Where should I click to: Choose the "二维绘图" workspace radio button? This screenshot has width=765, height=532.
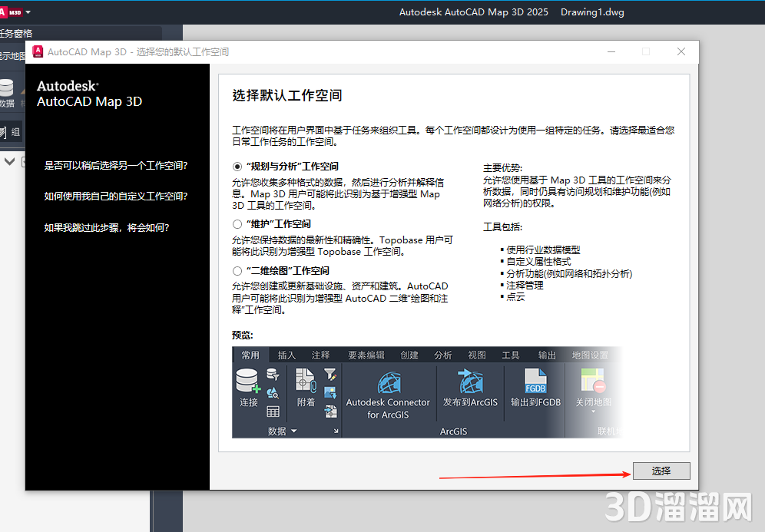click(237, 271)
